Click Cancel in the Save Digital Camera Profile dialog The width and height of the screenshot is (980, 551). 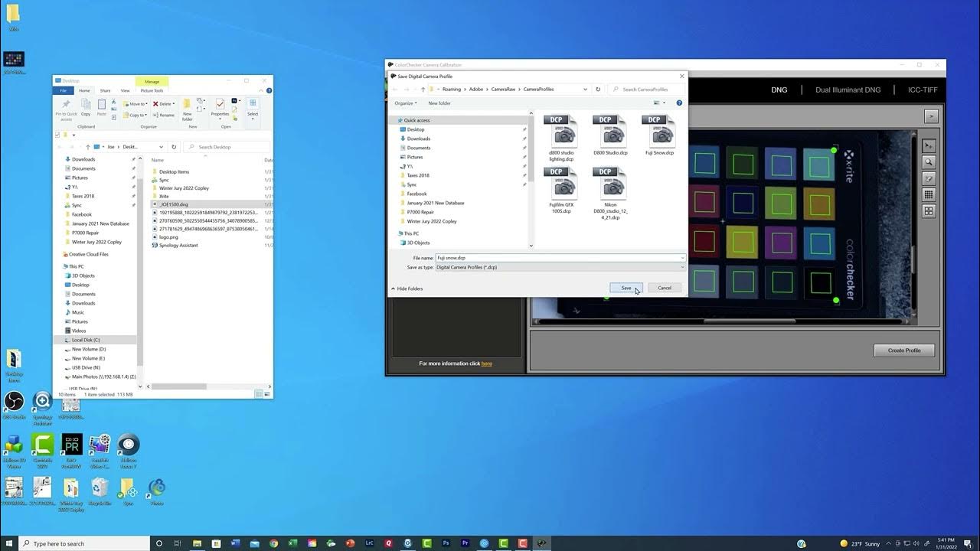(x=665, y=288)
